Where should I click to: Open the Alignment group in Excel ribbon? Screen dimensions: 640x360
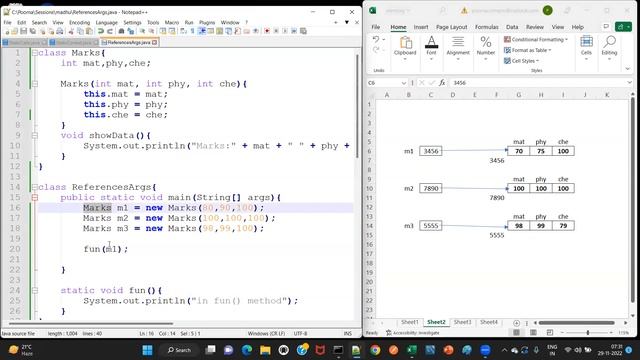coord(458,49)
